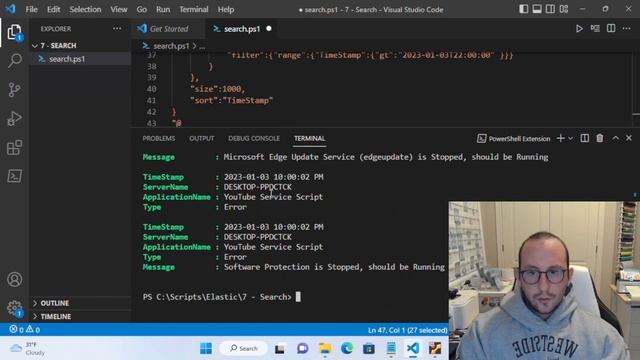
Task: Open the View menu
Action: [x=119, y=9]
